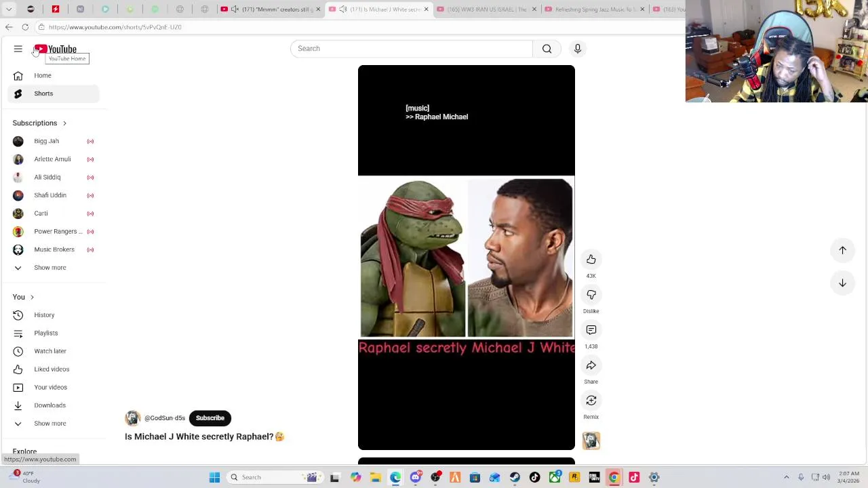868x488 pixels.
Task: Go to previous Short with up arrow
Action: coord(842,250)
